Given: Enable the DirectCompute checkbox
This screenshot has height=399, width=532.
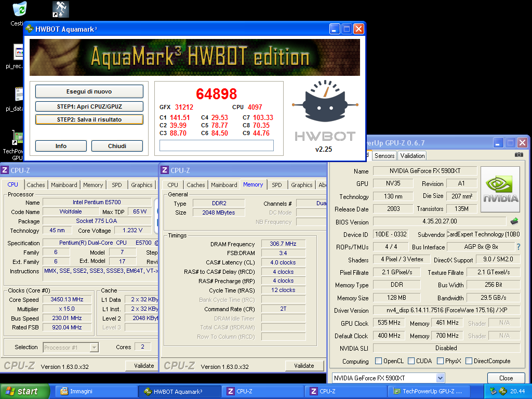Looking at the screenshot, I should pyautogui.click(x=469, y=361).
